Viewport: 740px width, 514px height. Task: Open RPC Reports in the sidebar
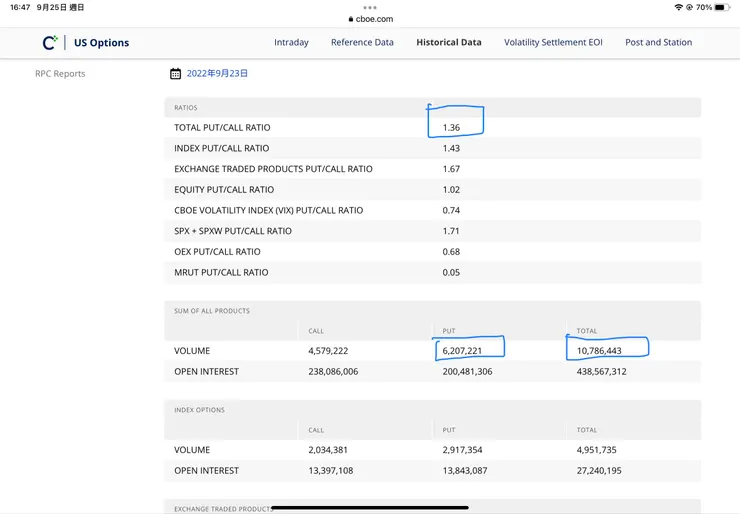click(60, 74)
